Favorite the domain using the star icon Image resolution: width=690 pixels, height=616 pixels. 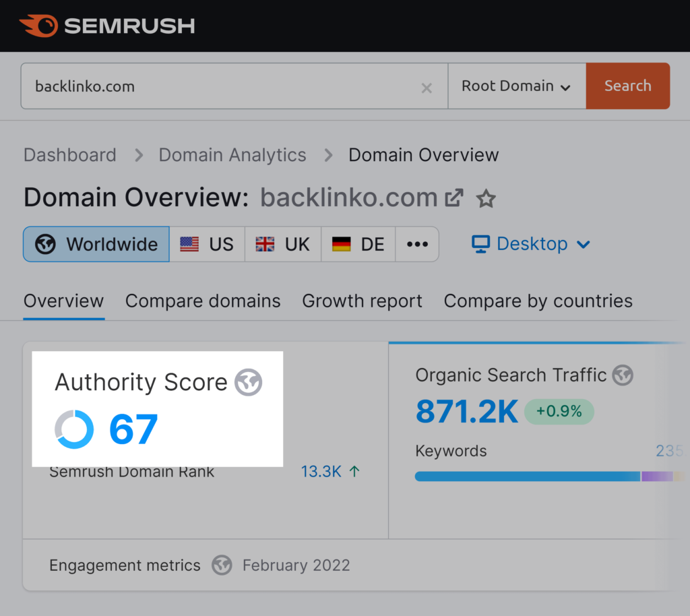[x=486, y=198]
